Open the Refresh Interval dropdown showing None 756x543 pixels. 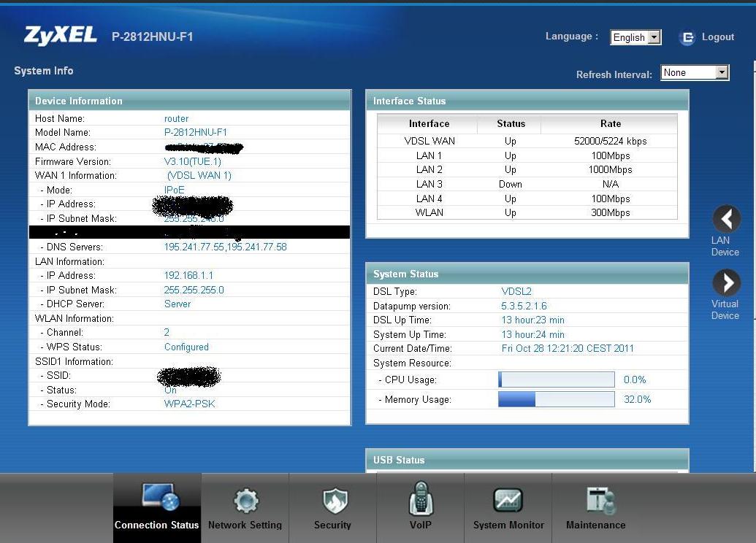[x=695, y=73]
